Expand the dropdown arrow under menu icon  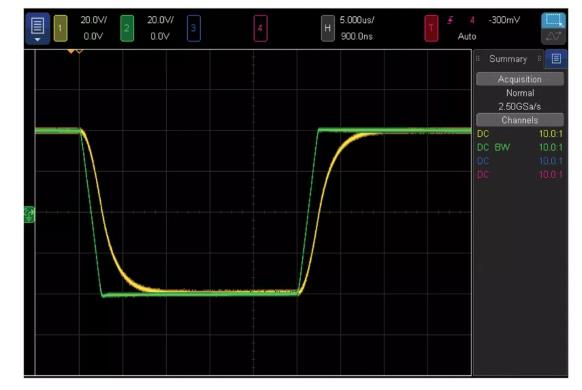(x=37, y=39)
